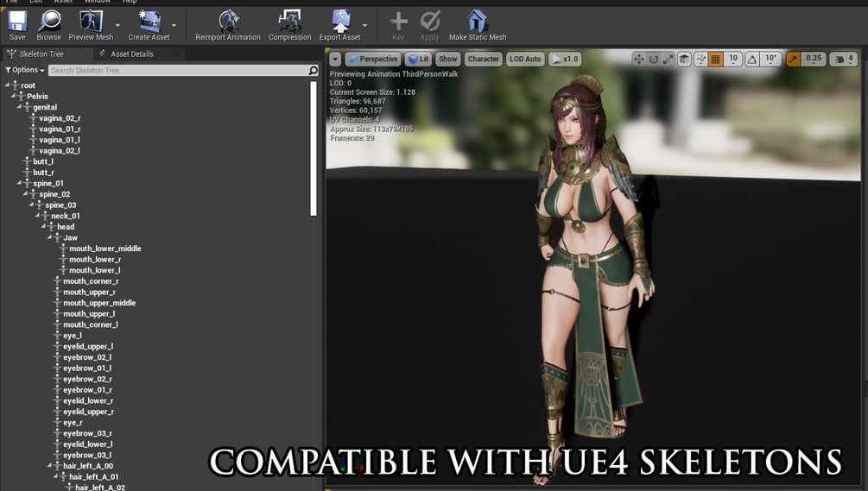This screenshot has width=868, height=491.
Task: Open the Create Asset dropdown arrow
Action: pyautogui.click(x=174, y=25)
